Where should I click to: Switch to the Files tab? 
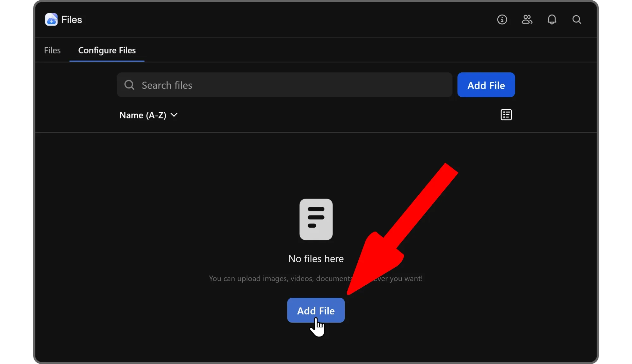[52, 50]
